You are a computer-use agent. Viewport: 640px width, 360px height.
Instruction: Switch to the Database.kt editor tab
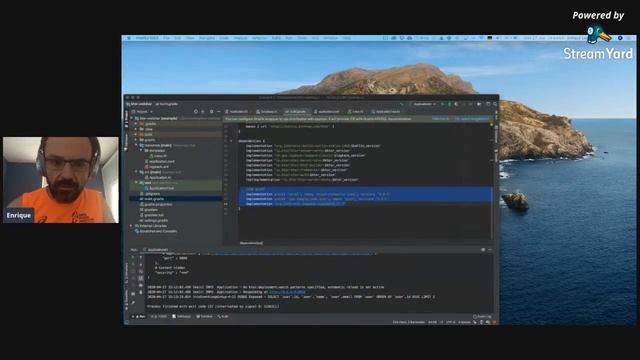(x=267, y=111)
